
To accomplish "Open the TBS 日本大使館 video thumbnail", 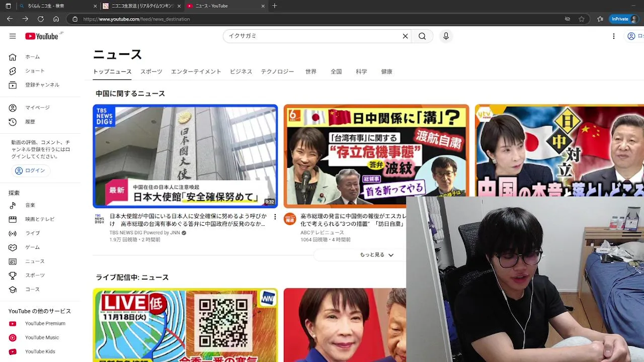I will tap(185, 156).
